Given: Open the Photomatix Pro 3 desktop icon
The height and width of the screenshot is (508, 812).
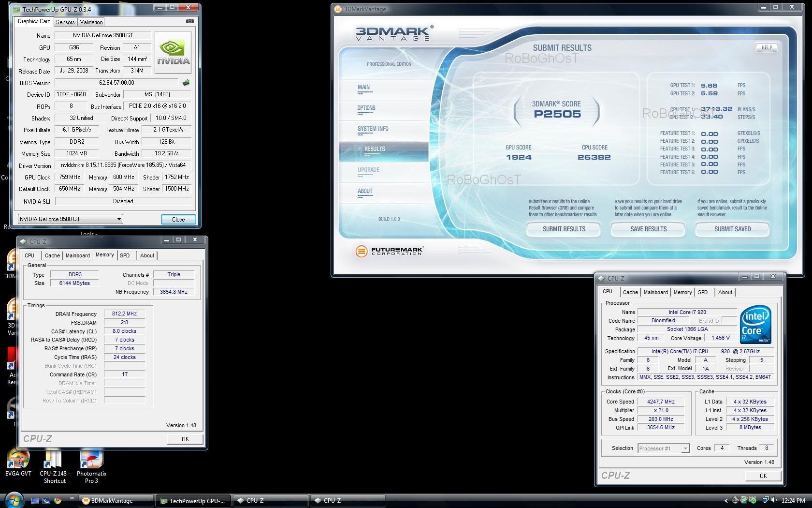Looking at the screenshot, I should click(91, 466).
